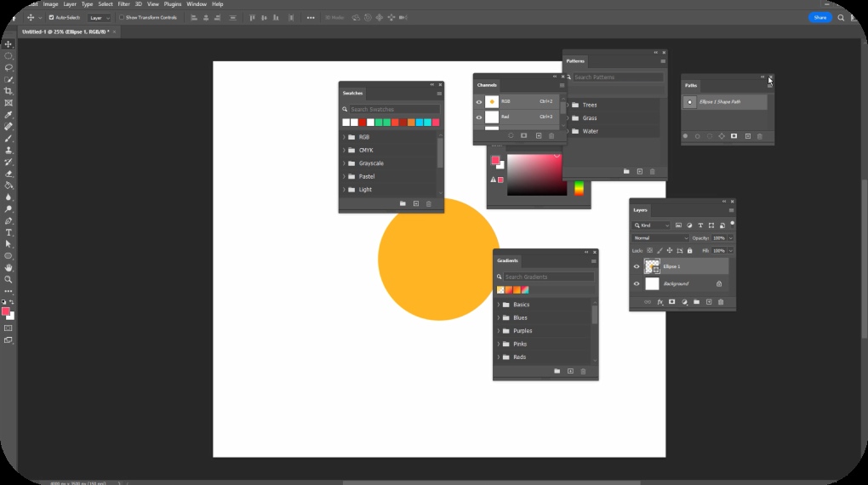
Task: Create new group in Patterns panel
Action: click(625, 171)
